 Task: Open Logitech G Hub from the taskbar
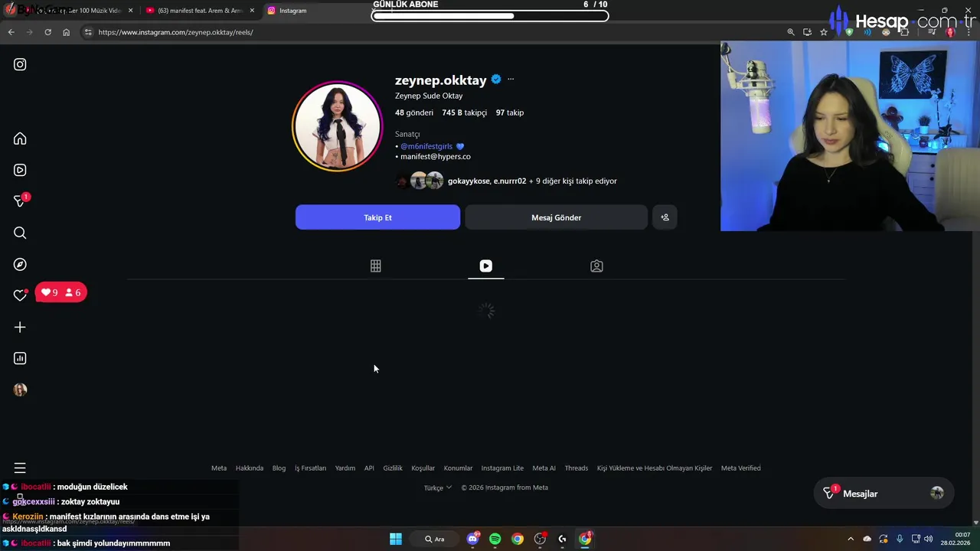coord(563,539)
